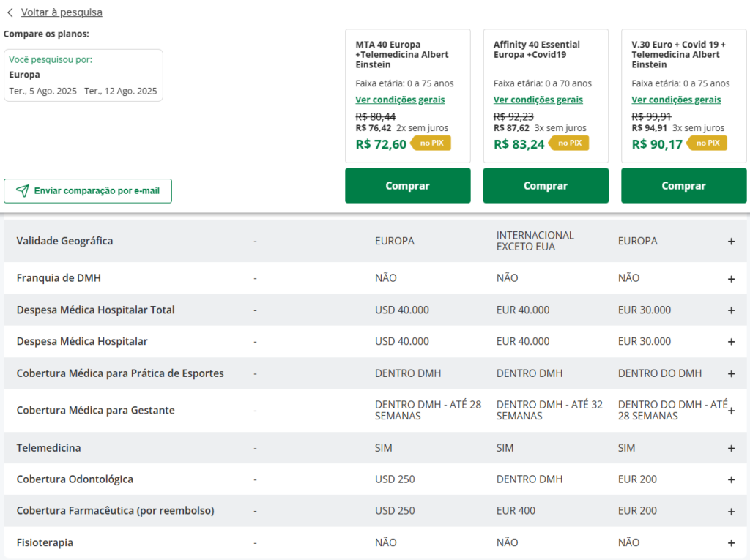Click the no PIX tag beside R$ 83,24
Screen dimensions: 750x560
[568, 143]
